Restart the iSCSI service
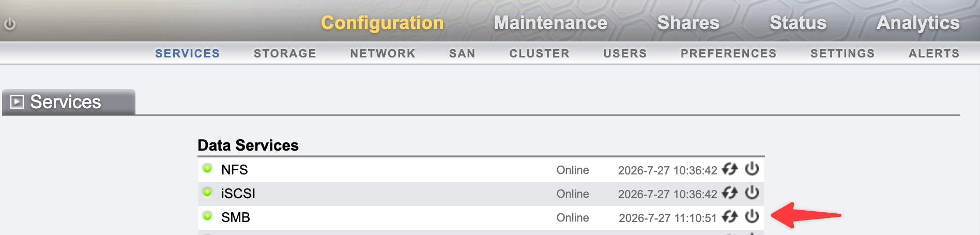The width and height of the screenshot is (980, 235). coord(730,193)
